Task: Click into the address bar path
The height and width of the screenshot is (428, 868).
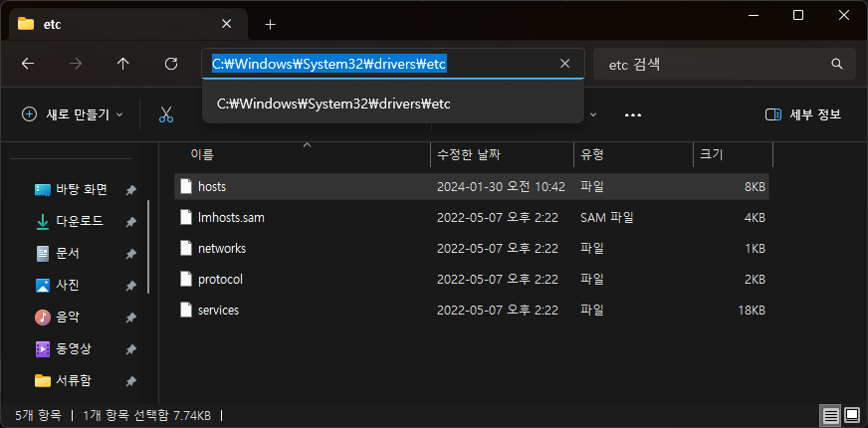Action: pyautogui.click(x=328, y=64)
